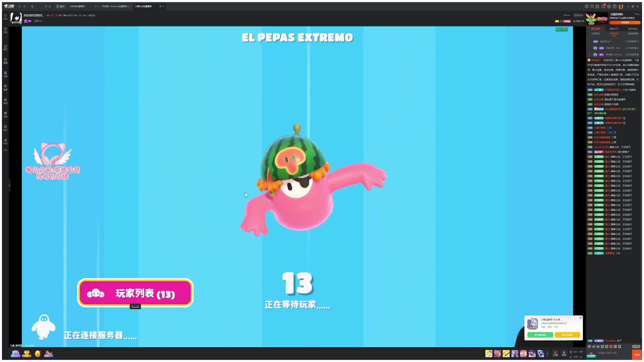Expand the gift list with the up chevron
The image size is (644, 362).
(547, 354)
